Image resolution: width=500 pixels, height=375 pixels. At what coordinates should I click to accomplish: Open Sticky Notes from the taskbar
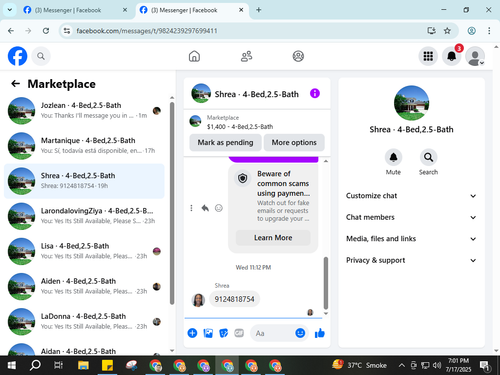pos(107,366)
